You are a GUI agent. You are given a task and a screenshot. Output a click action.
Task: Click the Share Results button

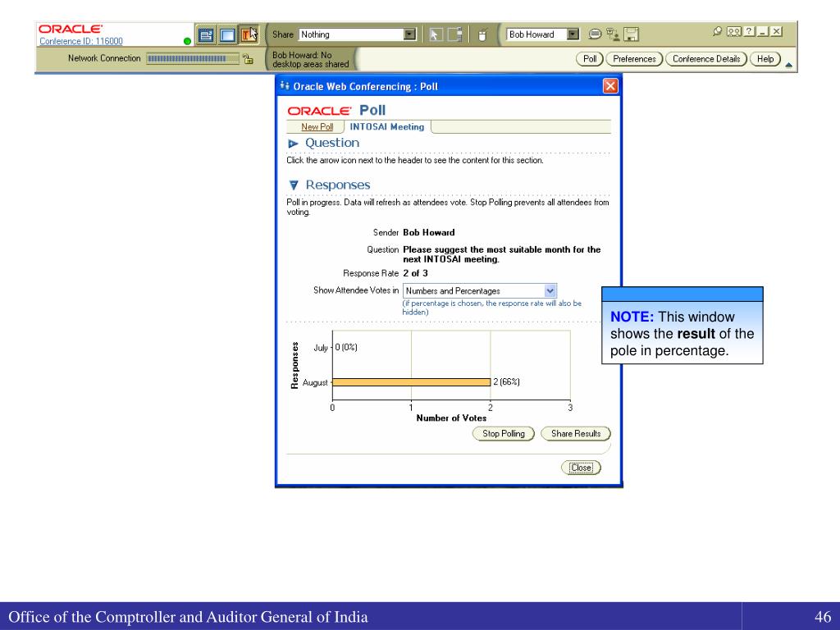[576, 433]
